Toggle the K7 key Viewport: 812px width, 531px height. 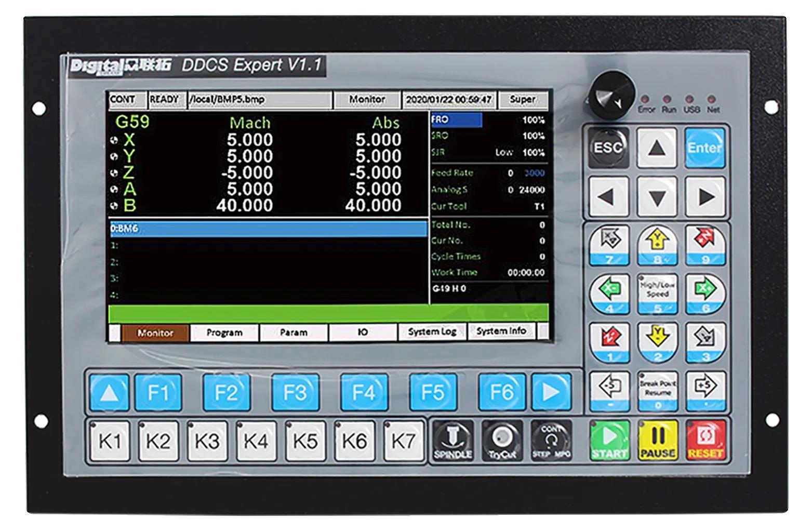[x=403, y=441]
